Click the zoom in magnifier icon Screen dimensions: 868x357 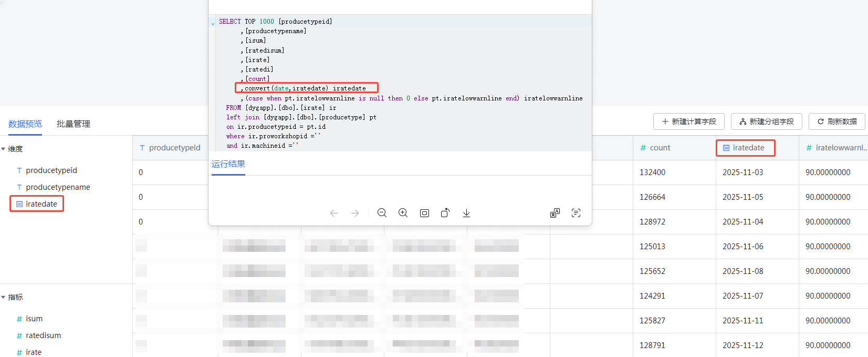[403, 213]
